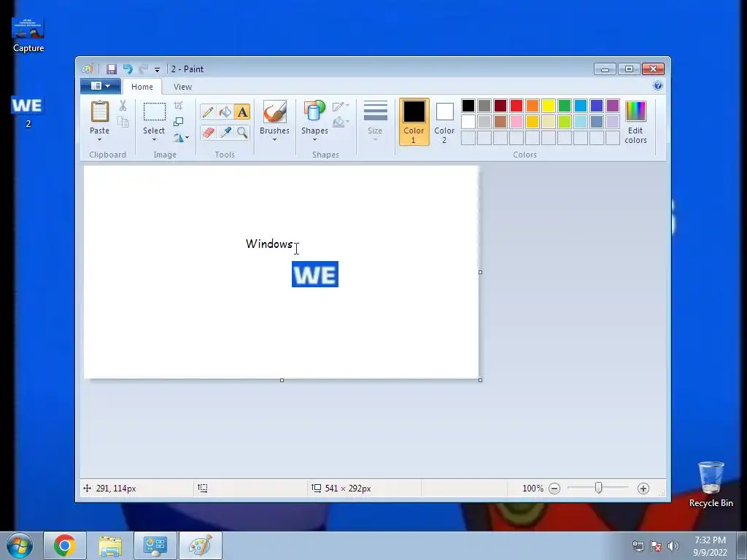Click the Redo arrow in quick access toolbar

(144, 69)
